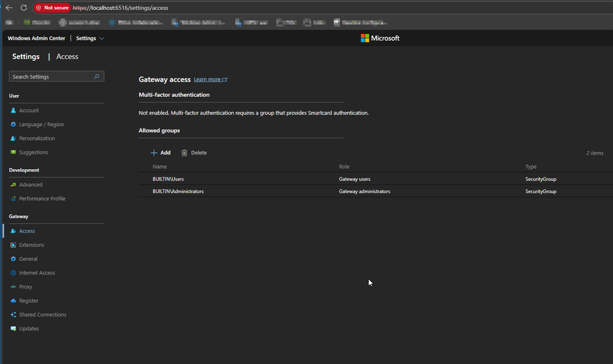613x364 pixels.
Task: Click the Language / Region gear icon
Action: (13, 124)
